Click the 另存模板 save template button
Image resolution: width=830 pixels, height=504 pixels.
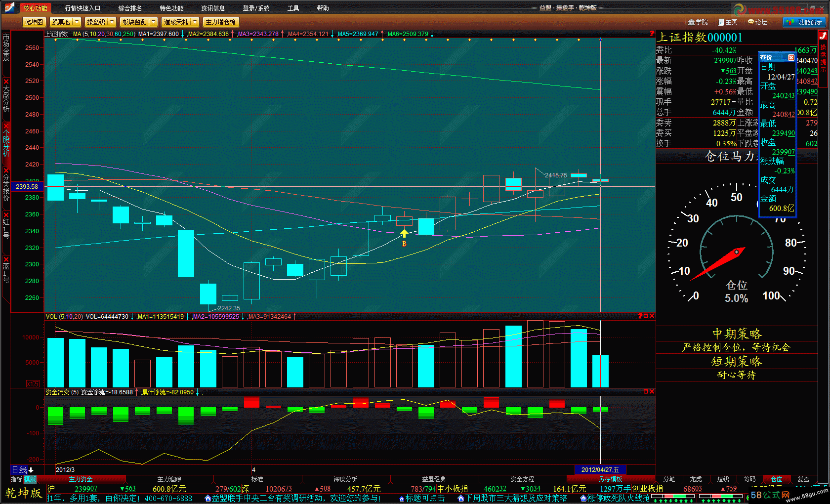click(x=610, y=479)
